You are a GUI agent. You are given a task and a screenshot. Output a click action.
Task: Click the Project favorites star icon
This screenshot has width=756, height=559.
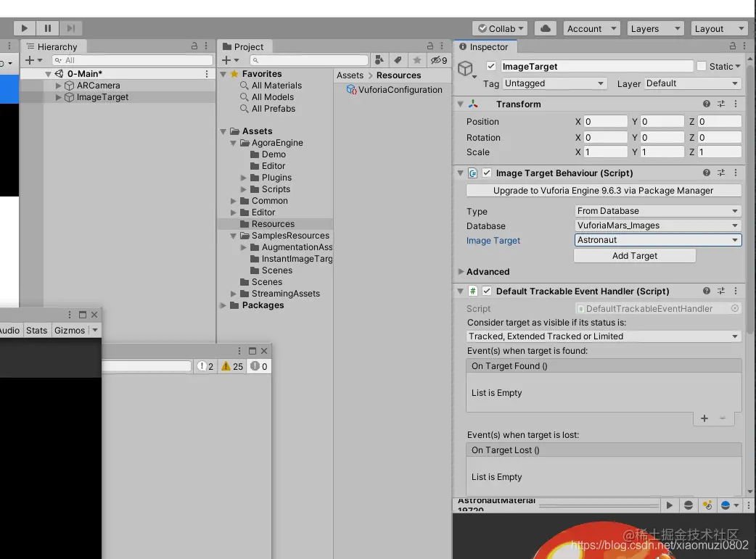tap(417, 60)
